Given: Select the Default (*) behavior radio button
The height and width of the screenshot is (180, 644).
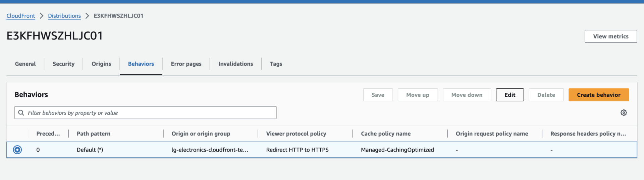Looking at the screenshot, I should pos(17,150).
